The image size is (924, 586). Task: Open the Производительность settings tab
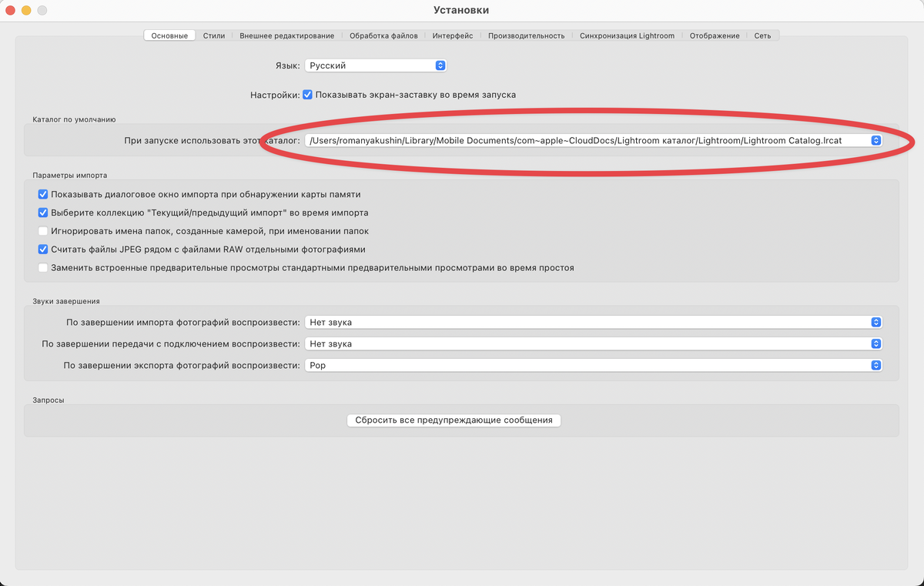click(x=527, y=35)
